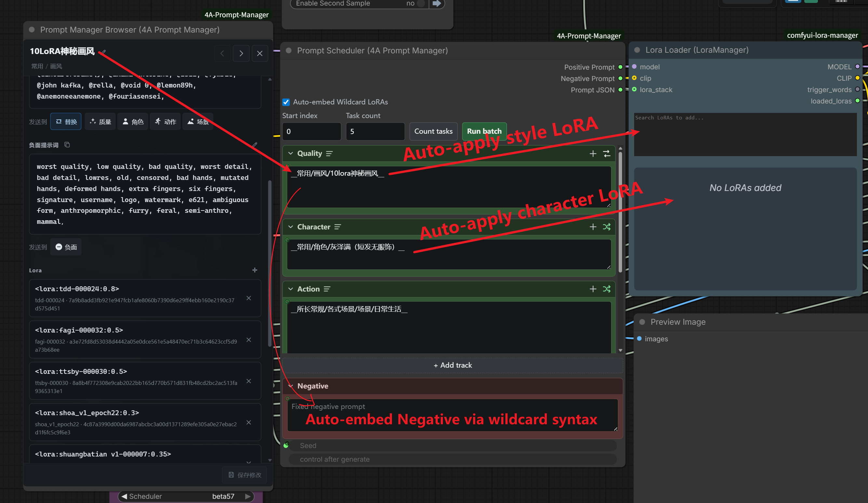Add entry to Action track
The image size is (868, 503).
593,289
